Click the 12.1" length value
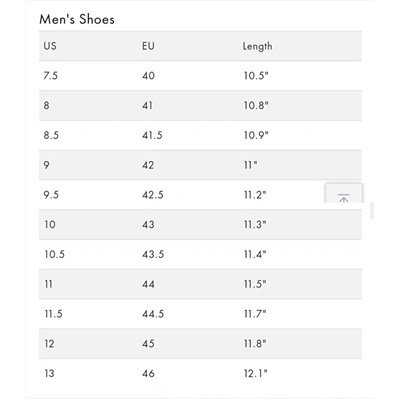The width and height of the screenshot is (400, 400). 256,373
